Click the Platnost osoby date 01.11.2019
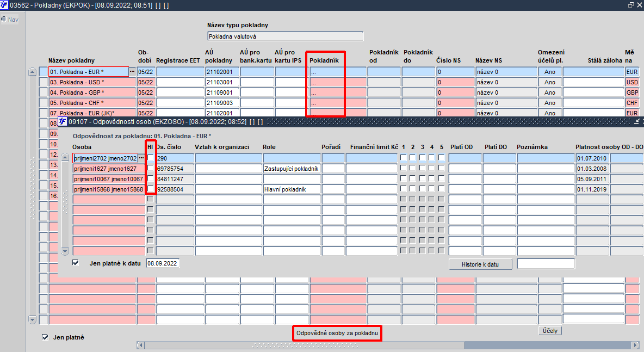 tap(592, 189)
